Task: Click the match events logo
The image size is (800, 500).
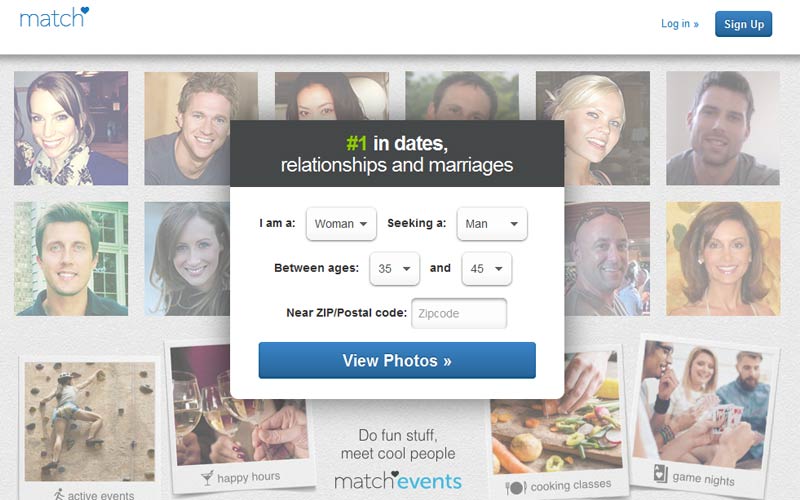Action: [398, 481]
